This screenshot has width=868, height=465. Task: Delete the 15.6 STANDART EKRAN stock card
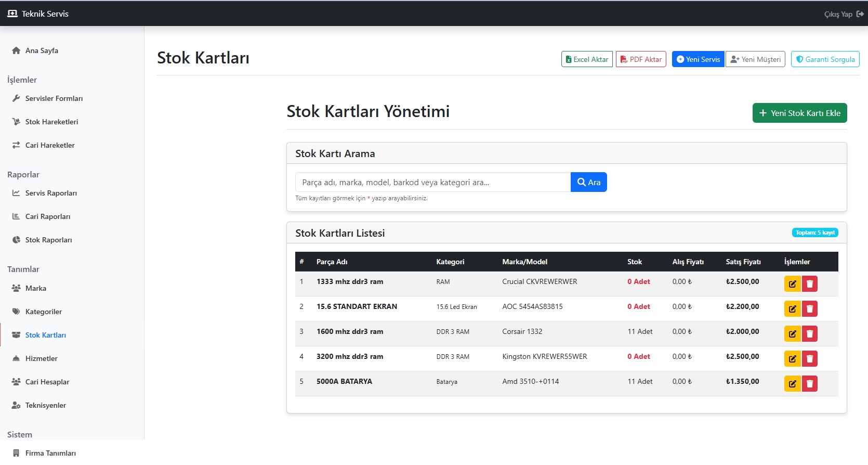tap(809, 309)
